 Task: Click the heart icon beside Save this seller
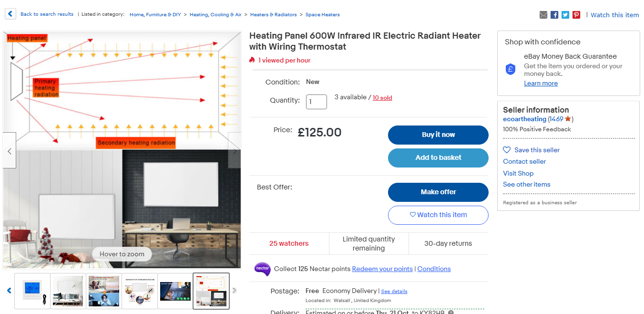point(507,150)
